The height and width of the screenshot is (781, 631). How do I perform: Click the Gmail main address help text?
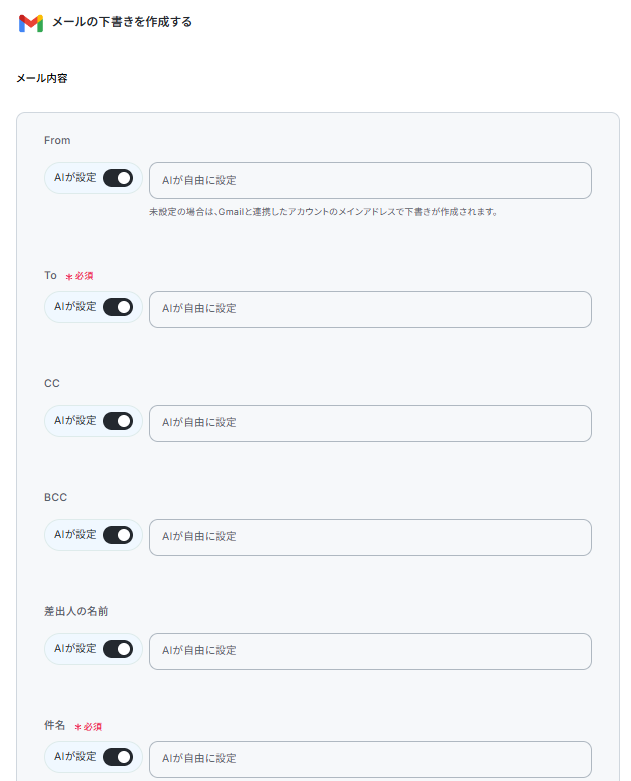coord(323,212)
